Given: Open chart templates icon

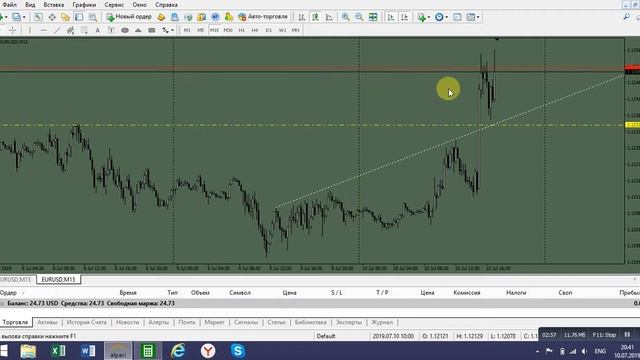Looking at the screenshot, I should tap(471, 17).
